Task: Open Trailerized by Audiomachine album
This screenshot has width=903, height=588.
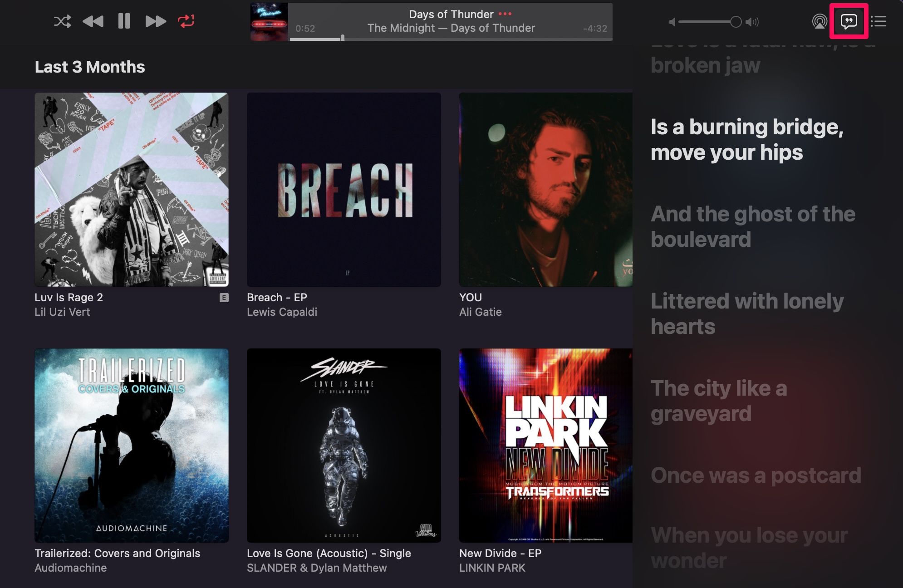Action: [x=132, y=445]
